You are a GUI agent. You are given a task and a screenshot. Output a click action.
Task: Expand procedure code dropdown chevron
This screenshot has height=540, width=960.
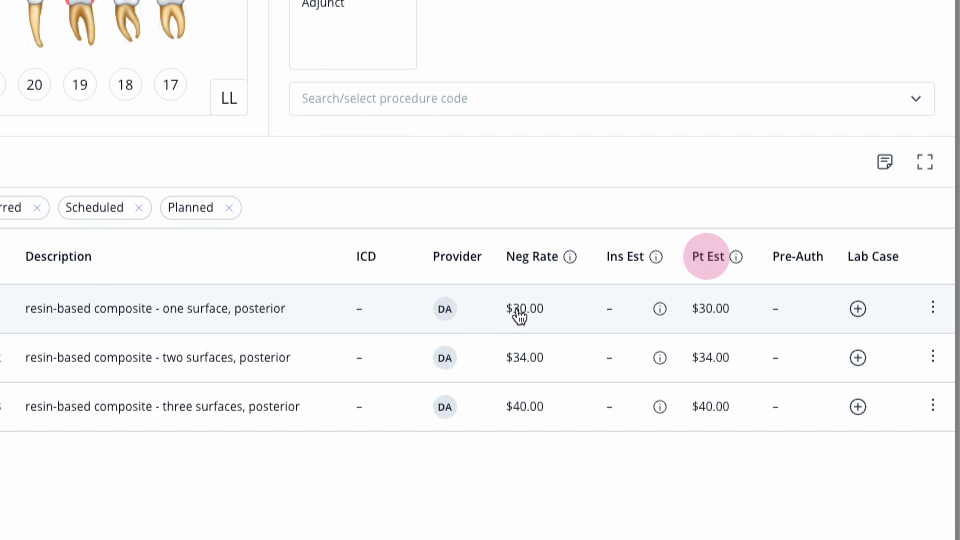[x=915, y=99]
